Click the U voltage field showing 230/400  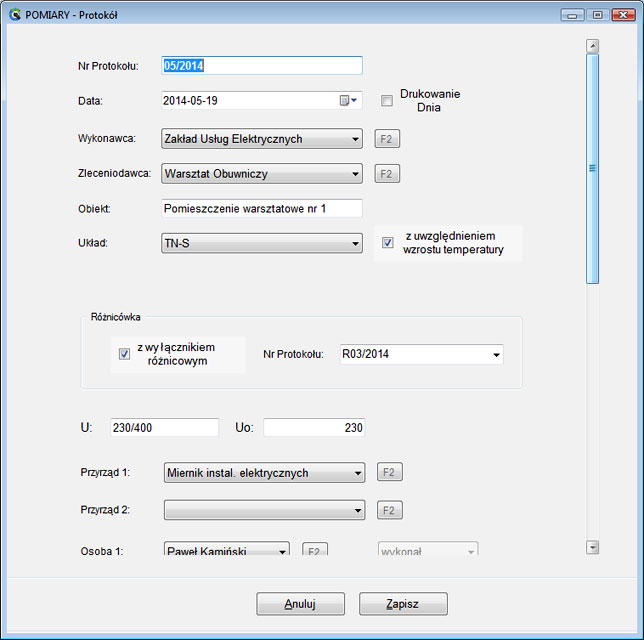[164, 428]
